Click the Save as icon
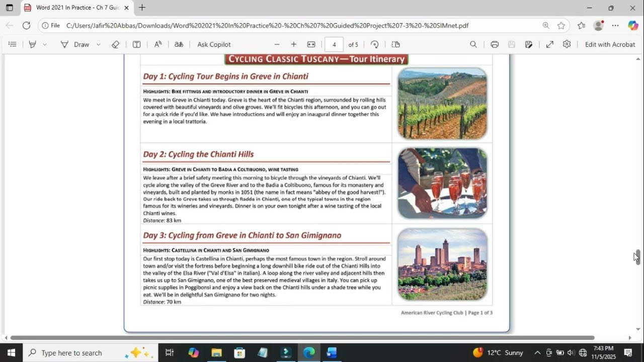 click(529, 44)
